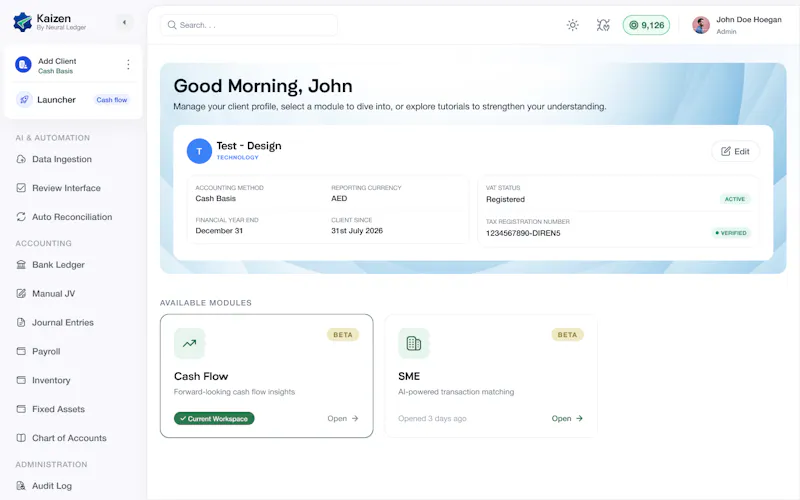This screenshot has width=800, height=500.
Task: Open Bank Ledger page
Action: (58, 265)
